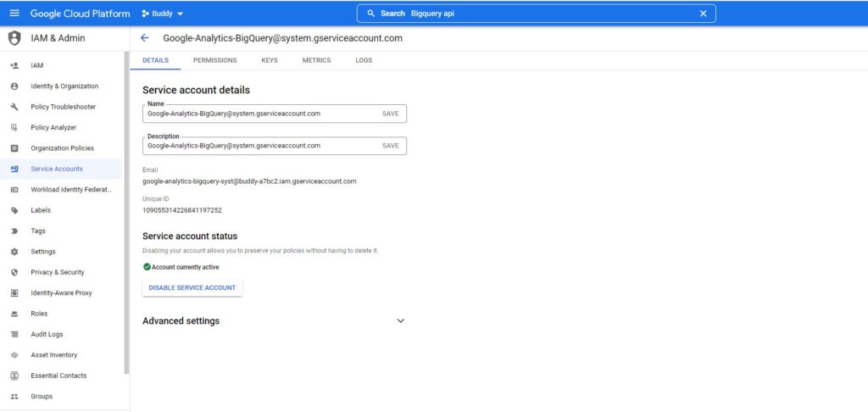
Task: Open Labels in the sidebar
Action: pyautogui.click(x=41, y=210)
